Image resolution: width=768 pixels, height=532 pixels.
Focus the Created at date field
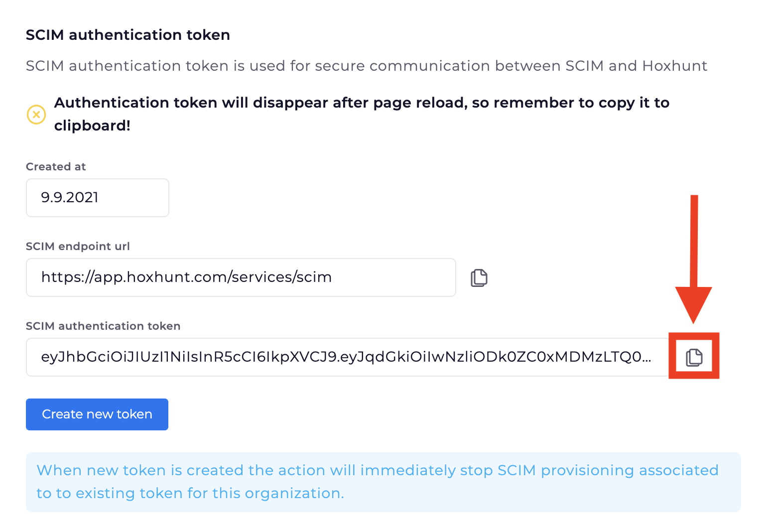[98, 198]
